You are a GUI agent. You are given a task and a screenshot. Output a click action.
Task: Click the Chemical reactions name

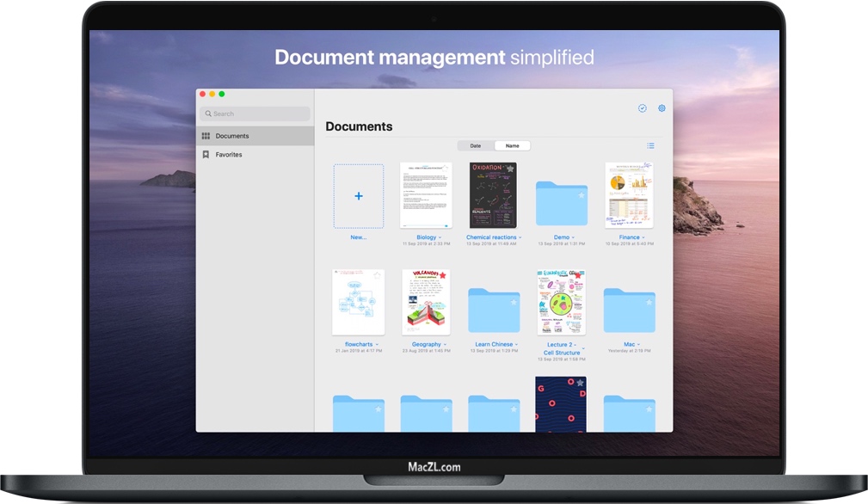tap(491, 237)
